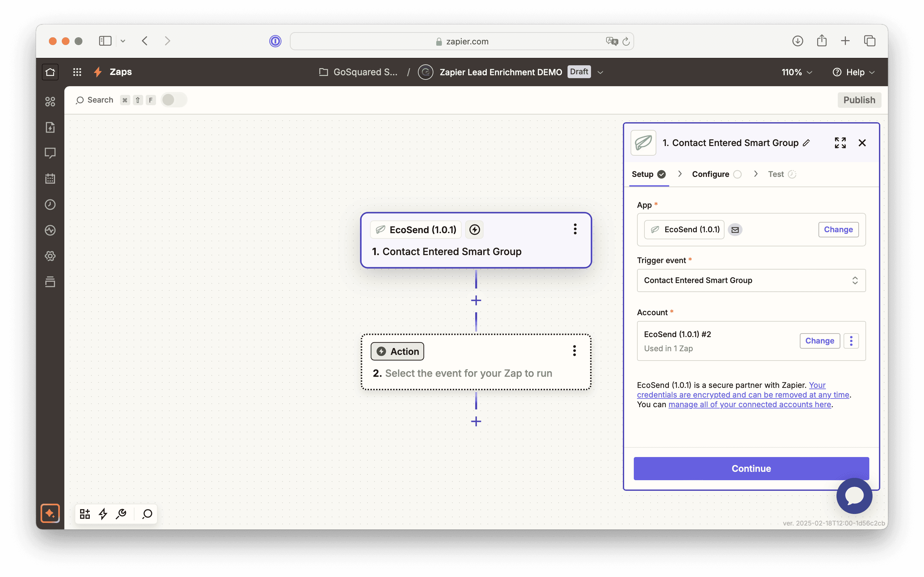This screenshot has height=577, width=924.
Task: Open the Safari share menu
Action: pyautogui.click(x=821, y=41)
